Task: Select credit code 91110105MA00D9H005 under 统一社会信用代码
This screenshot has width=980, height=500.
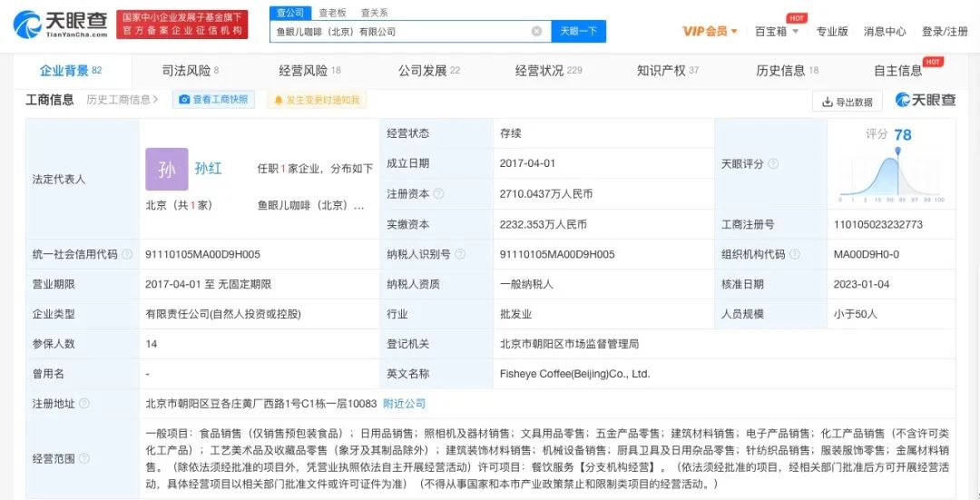Action: tap(202, 254)
